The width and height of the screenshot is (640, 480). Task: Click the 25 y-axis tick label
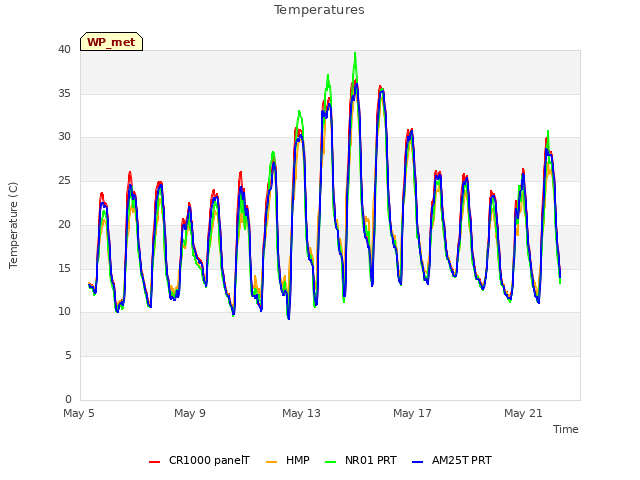(64, 180)
